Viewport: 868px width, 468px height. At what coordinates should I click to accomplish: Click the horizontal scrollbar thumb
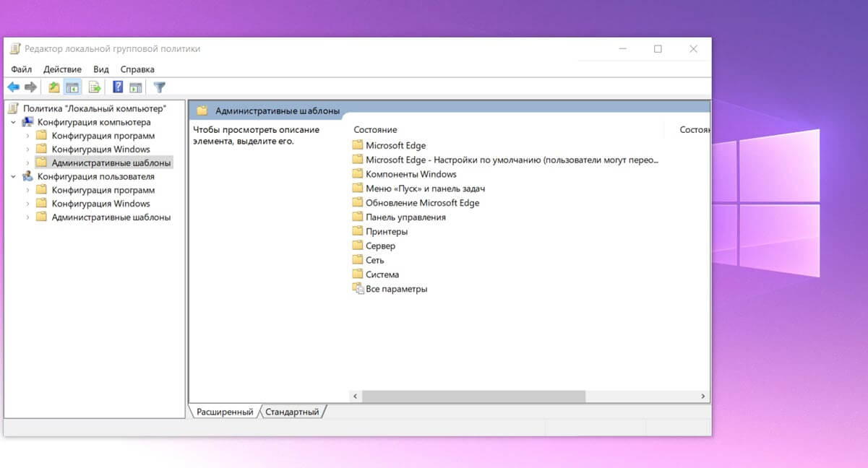coord(473,396)
